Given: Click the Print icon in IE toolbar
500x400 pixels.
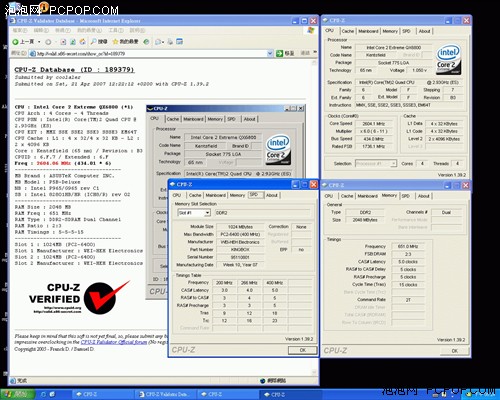Looking at the screenshot, I should (x=170, y=42).
